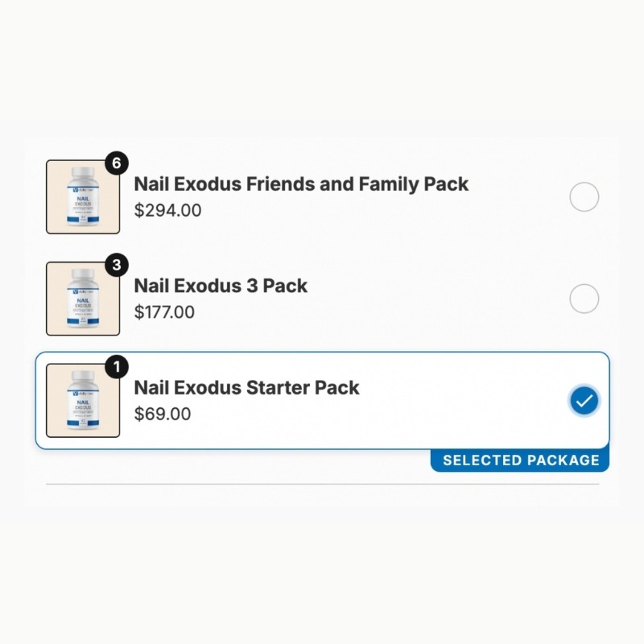Click the Nail Exodus 3 Pack title
Viewport: 644px width, 644px height.
pyautogui.click(x=221, y=286)
